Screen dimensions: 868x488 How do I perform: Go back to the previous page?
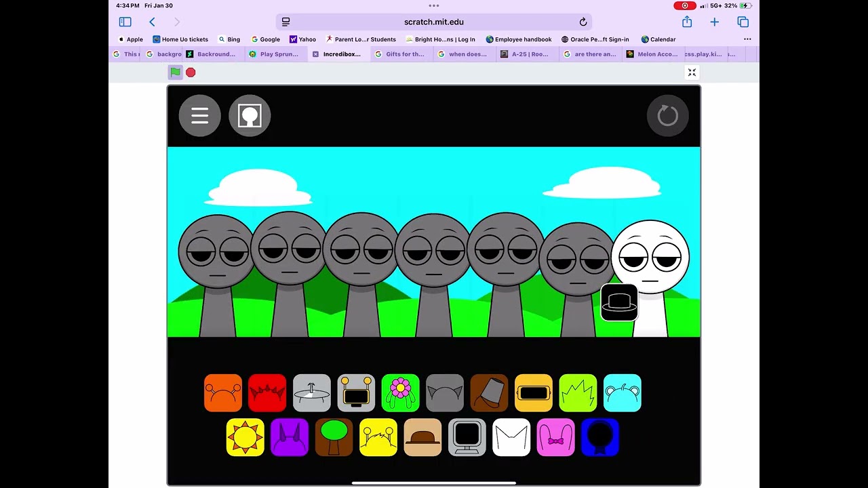[152, 22]
